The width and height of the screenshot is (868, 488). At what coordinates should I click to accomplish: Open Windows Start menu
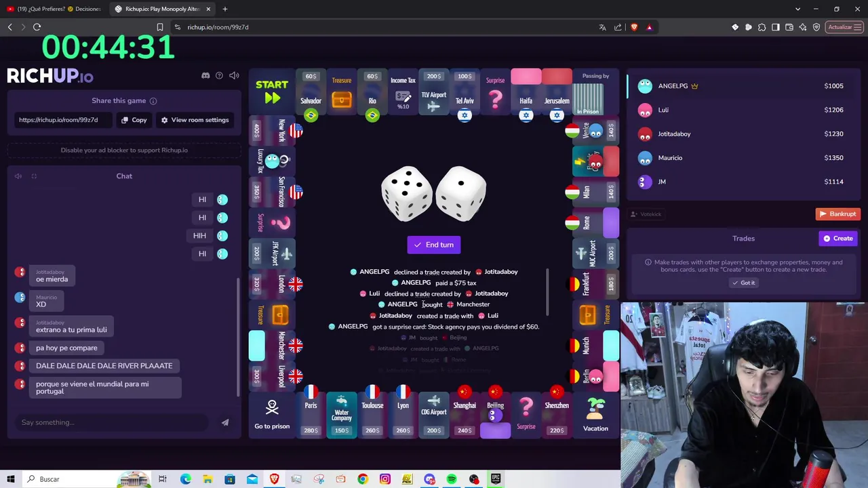(11, 479)
